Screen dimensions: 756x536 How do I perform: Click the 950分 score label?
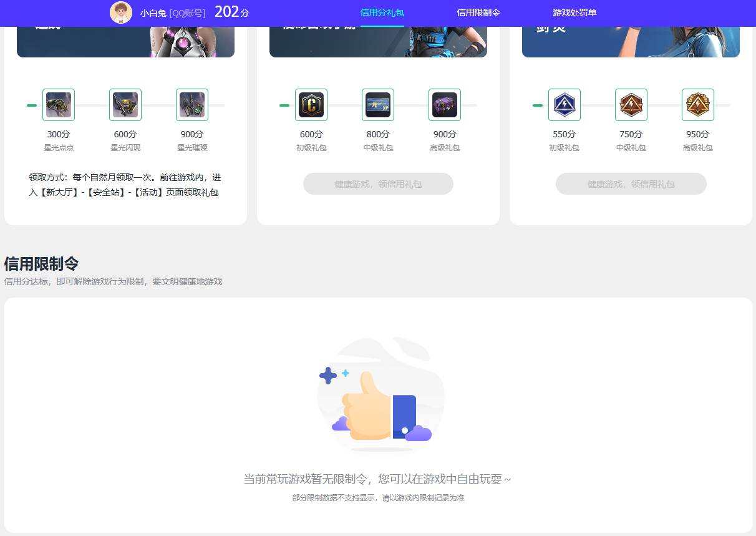pyautogui.click(x=698, y=134)
